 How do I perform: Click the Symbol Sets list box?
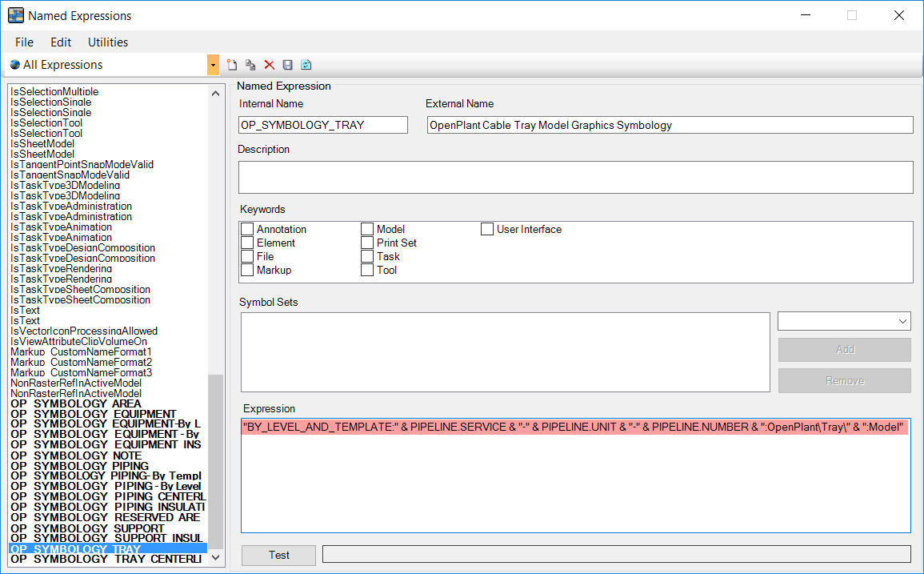(505, 352)
